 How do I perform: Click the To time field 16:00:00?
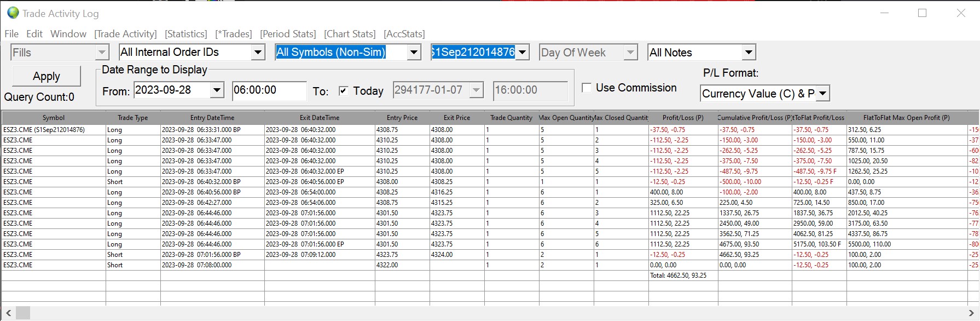530,90
